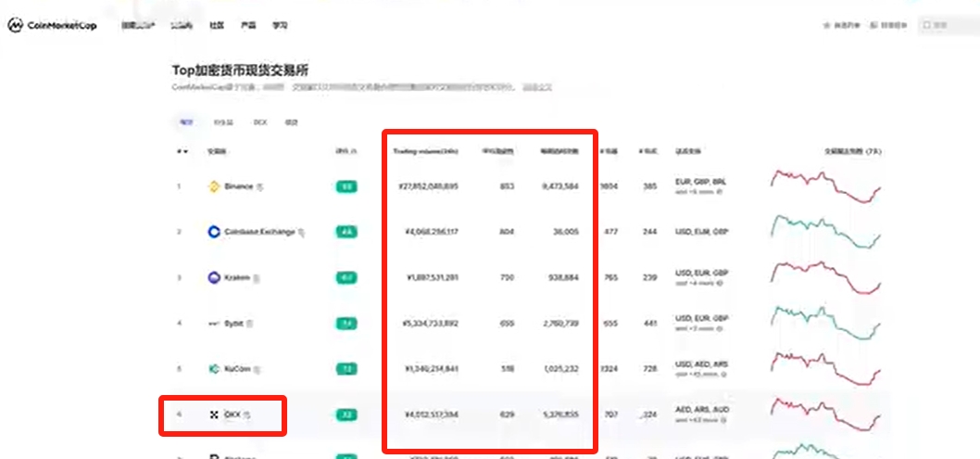Open the starred watchlist link in header

point(842,26)
